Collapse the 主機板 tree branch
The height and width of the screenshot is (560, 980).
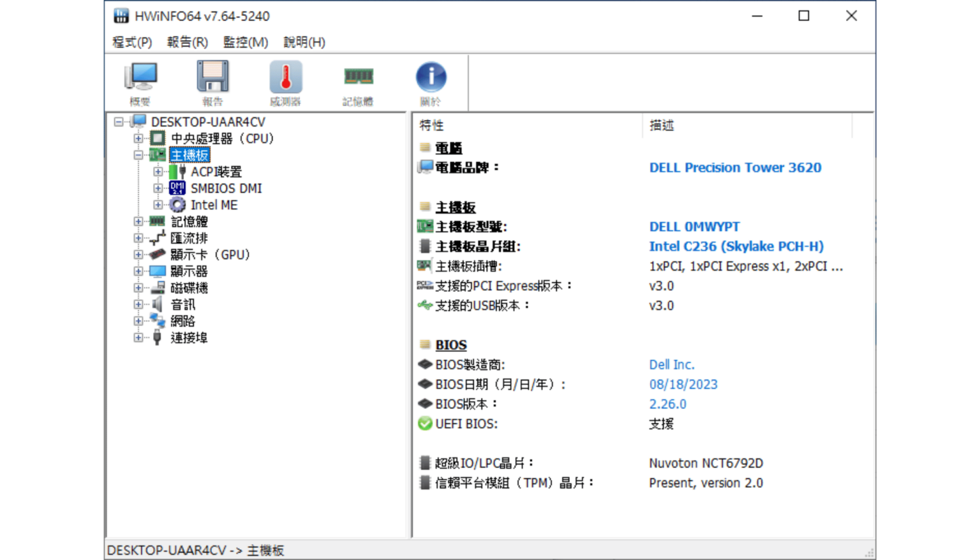[138, 154]
